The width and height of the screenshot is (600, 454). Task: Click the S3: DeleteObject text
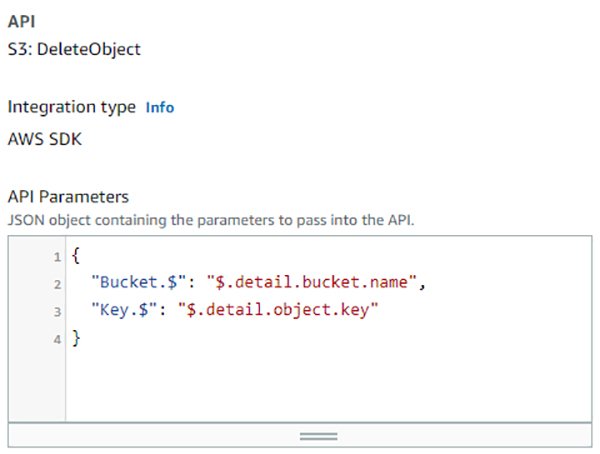click(x=73, y=48)
